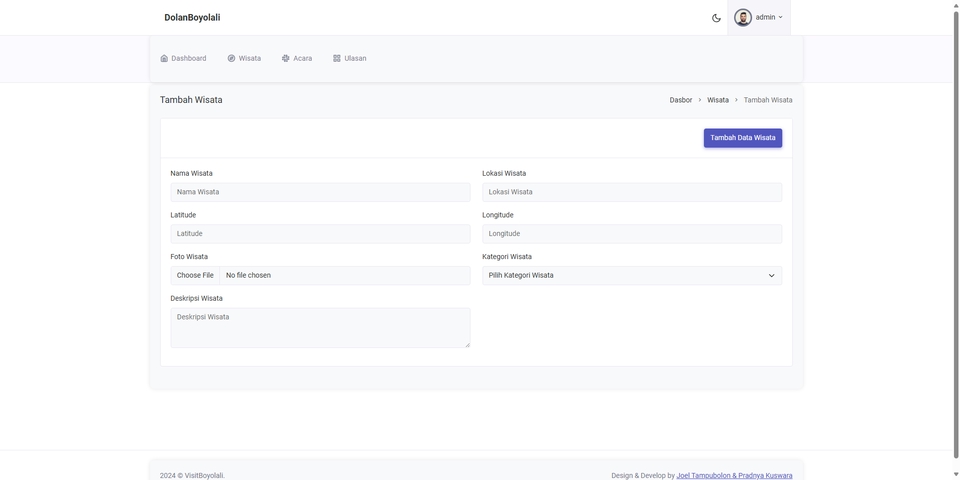Open the Dashboard menu item
This screenshot has width=960, height=480.
pos(183,59)
